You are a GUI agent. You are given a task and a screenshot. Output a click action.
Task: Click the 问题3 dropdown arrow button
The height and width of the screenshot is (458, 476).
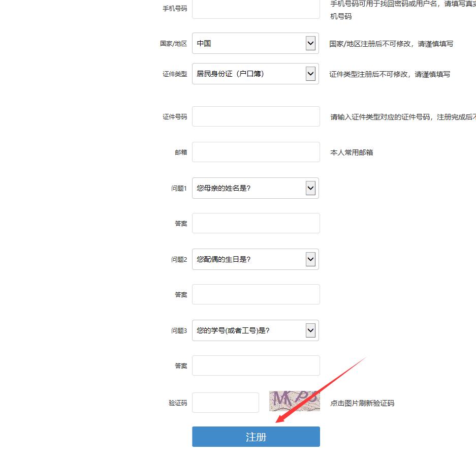point(310,330)
